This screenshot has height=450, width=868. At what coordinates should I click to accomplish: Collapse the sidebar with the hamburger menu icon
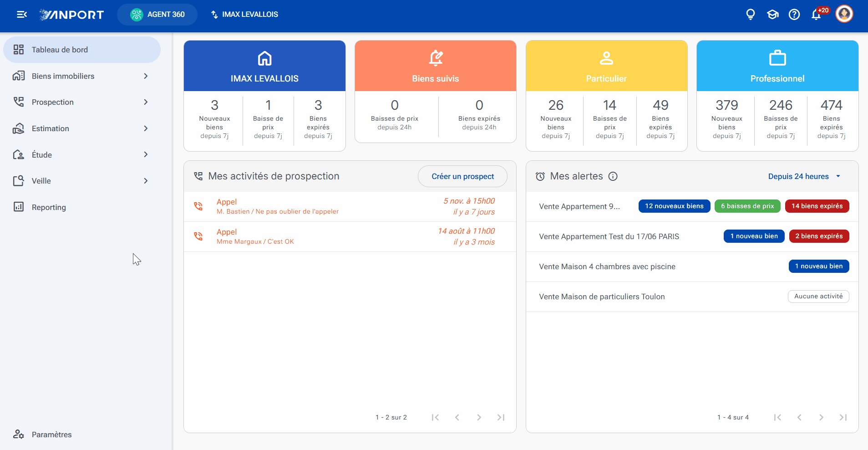21,15
